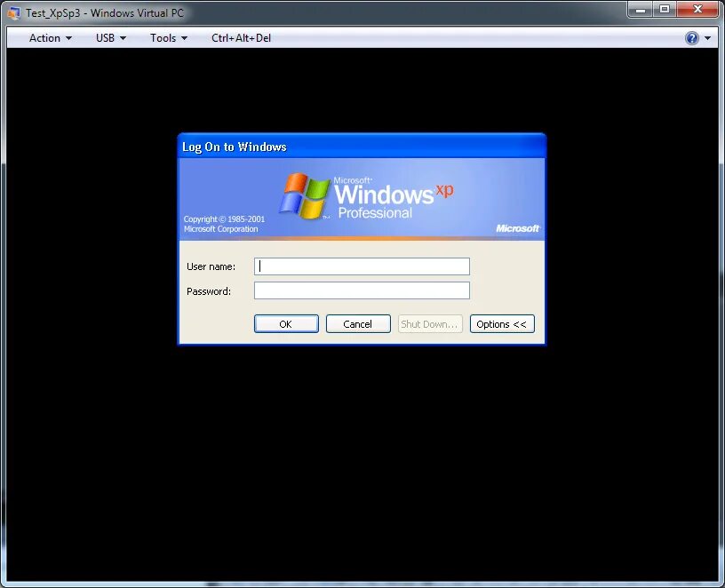Focus the Password field

click(362, 290)
